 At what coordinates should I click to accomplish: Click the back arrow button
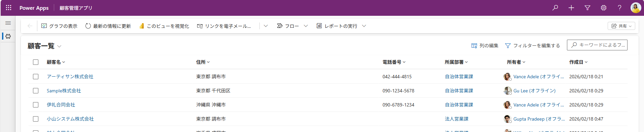pos(30,26)
